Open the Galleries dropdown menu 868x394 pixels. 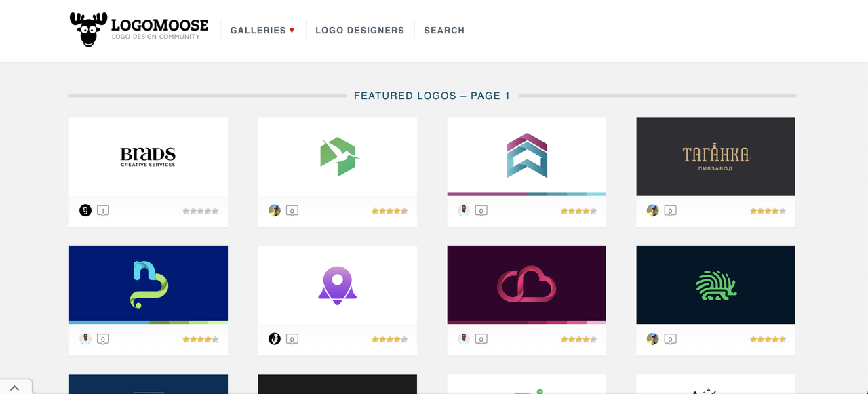[262, 31]
